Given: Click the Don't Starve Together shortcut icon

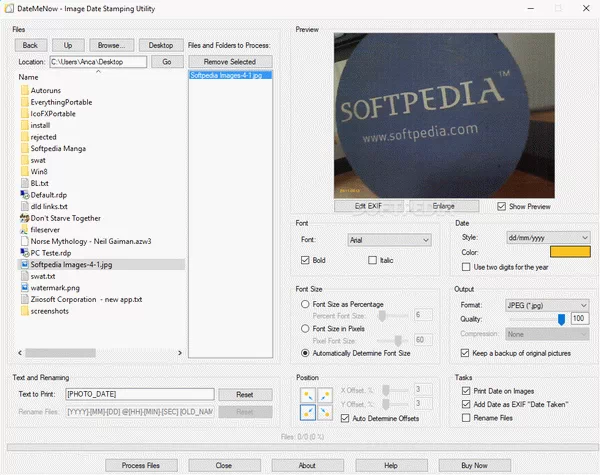Looking at the screenshot, I should [24, 218].
